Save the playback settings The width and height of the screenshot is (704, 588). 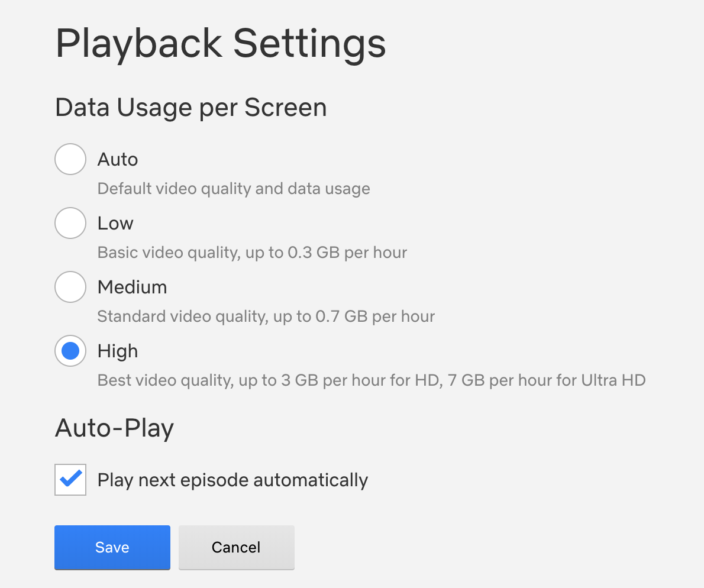pyautogui.click(x=112, y=547)
